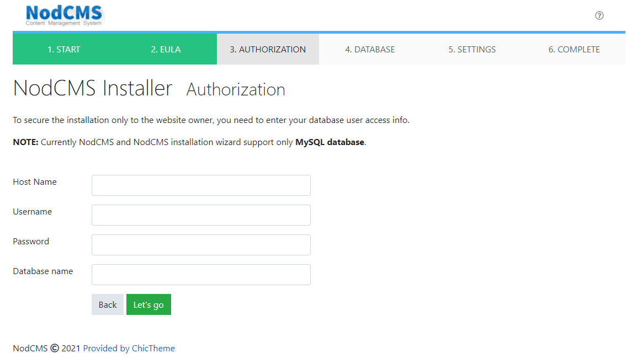Image resolution: width=638 pixels, height=364 pixels.
Task: Click the Database name field
Action: click(x=201, y=275)
